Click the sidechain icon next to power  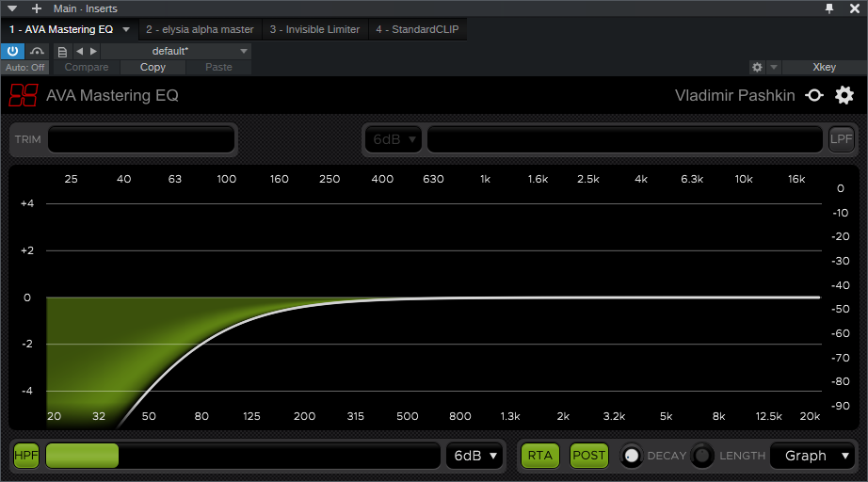[37, 52]
